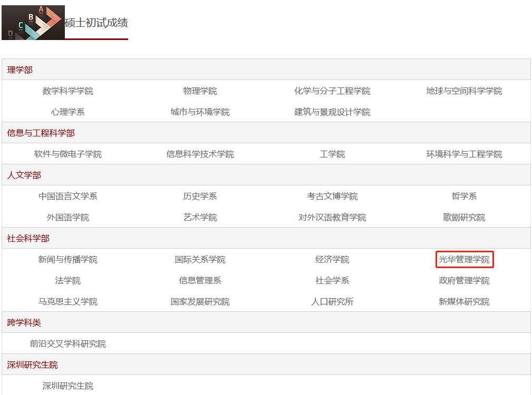Screen dimensions: 532x395
Task: Open the 数学科学学院 link
Action: [68, 91]
